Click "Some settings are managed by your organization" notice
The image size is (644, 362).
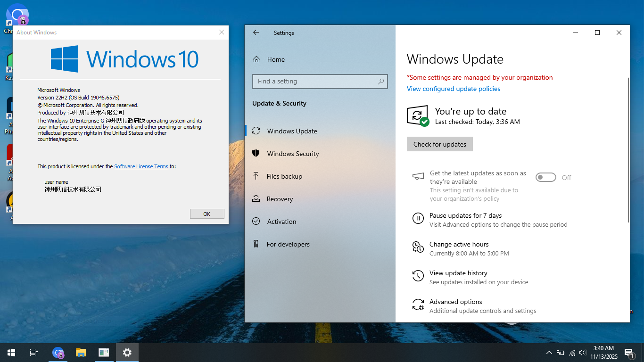pyautogui.click(x=480, y=77)
